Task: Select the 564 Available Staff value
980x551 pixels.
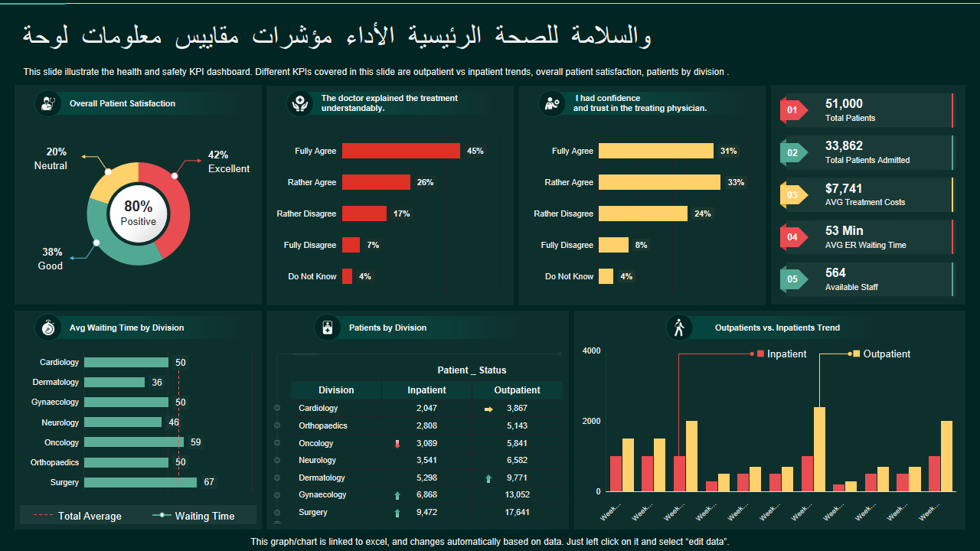Action: (835, 272)
